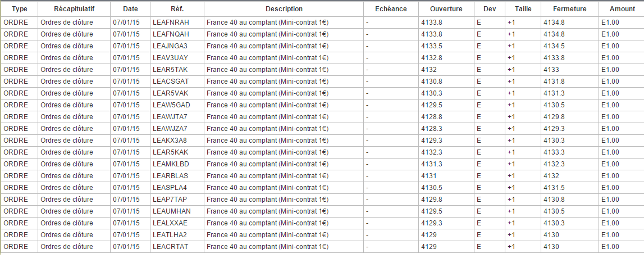Click the Echéance column header
The height and width of the screenshot is (258, 644).
pos(390,9)
